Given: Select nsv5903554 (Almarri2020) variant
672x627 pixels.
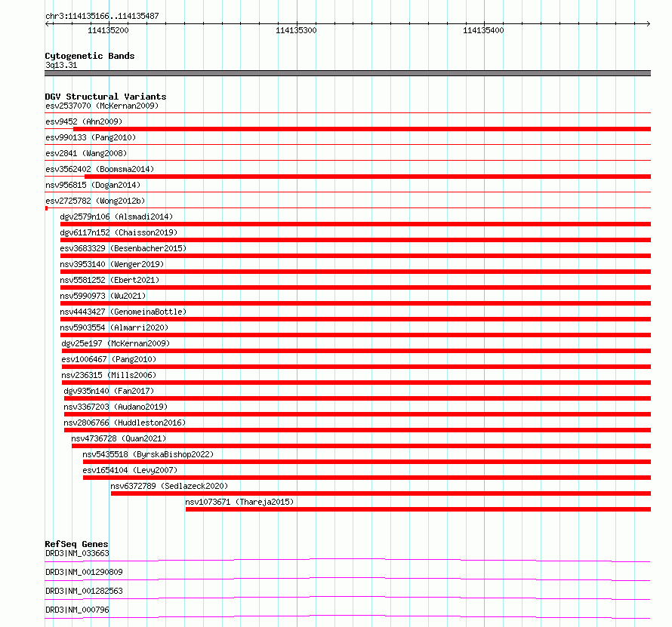Looking at the screenshot, I should pyautogui.click(x=114, y=327).
